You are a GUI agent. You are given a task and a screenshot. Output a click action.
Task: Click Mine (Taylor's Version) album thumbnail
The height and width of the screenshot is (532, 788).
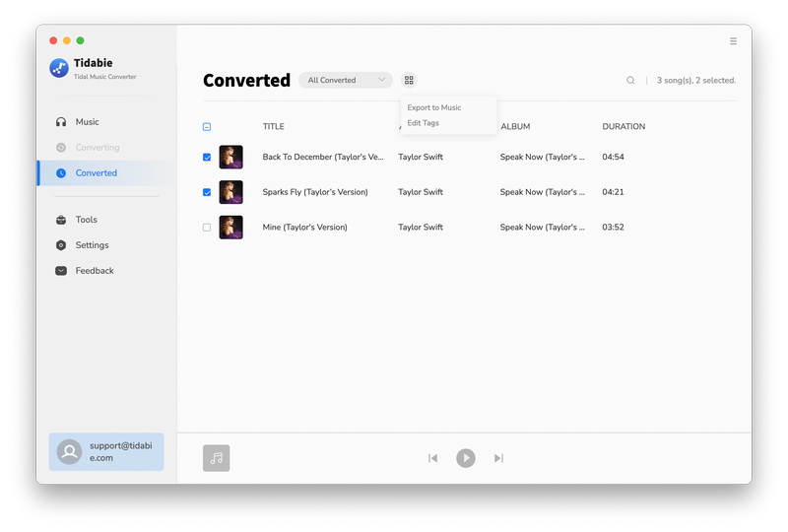tap(231, 228)
